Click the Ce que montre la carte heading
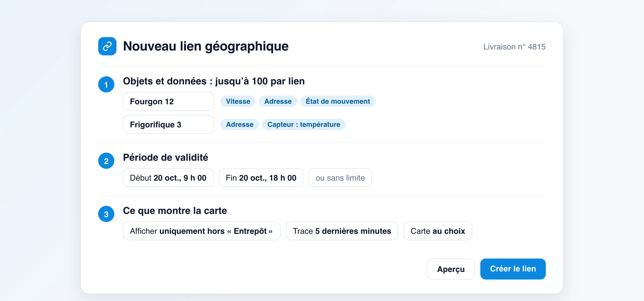Screen dimensions: 644x301 [x=175, y=211]
